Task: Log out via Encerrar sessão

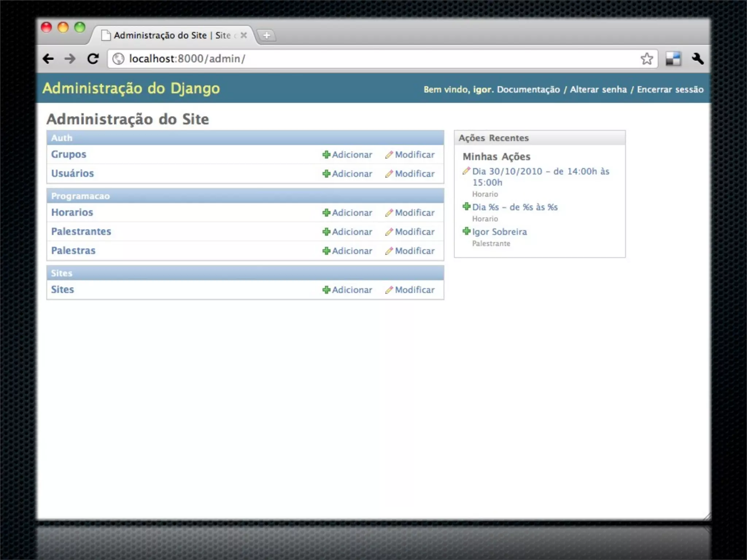Action: 670,90
